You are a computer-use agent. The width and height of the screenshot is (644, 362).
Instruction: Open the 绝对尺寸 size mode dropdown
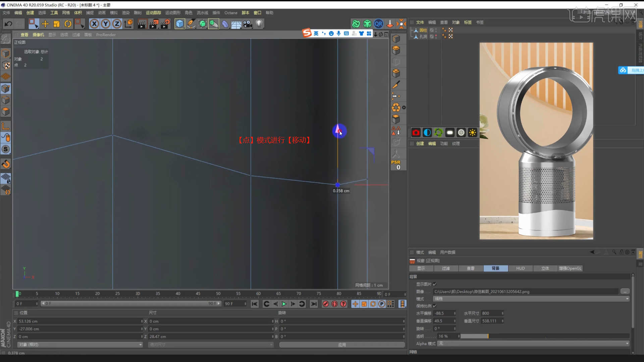pos(211,345)
